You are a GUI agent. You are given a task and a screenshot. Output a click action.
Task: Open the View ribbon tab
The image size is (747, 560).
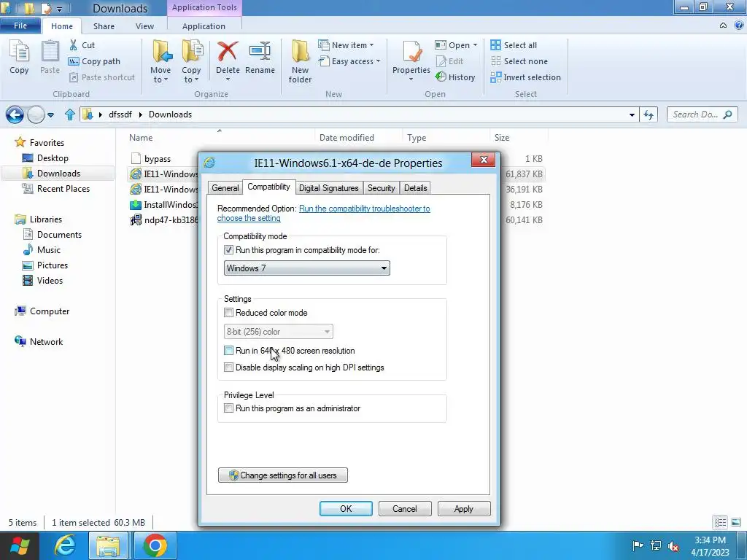click(145, 26)
